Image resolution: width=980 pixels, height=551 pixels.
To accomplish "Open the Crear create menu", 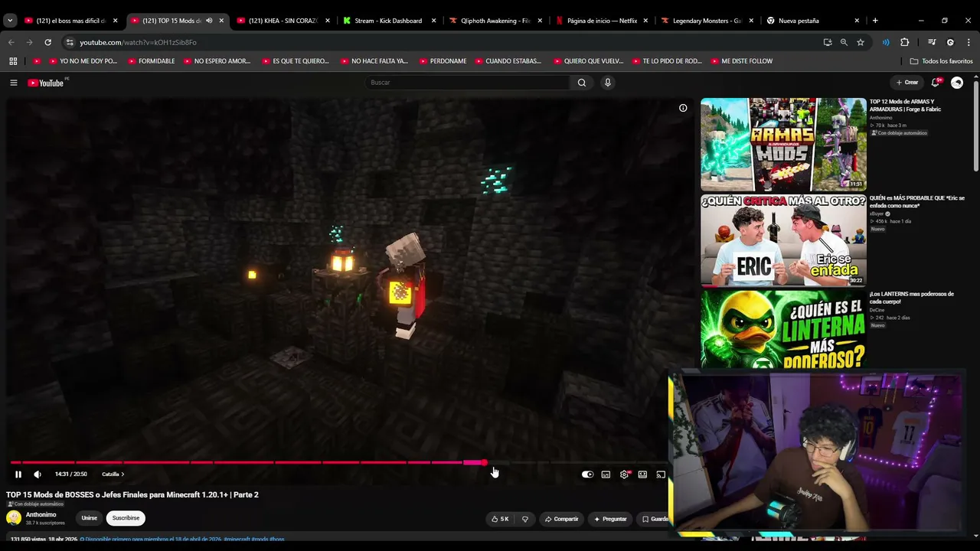I will tap(907, 83).
